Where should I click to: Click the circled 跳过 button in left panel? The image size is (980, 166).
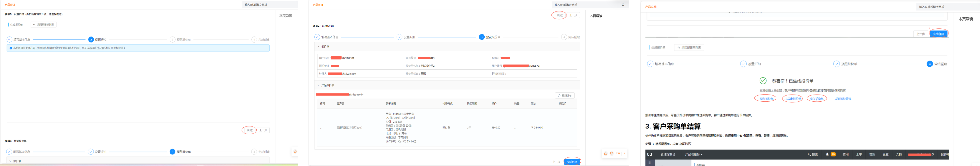tap(250, 130)
